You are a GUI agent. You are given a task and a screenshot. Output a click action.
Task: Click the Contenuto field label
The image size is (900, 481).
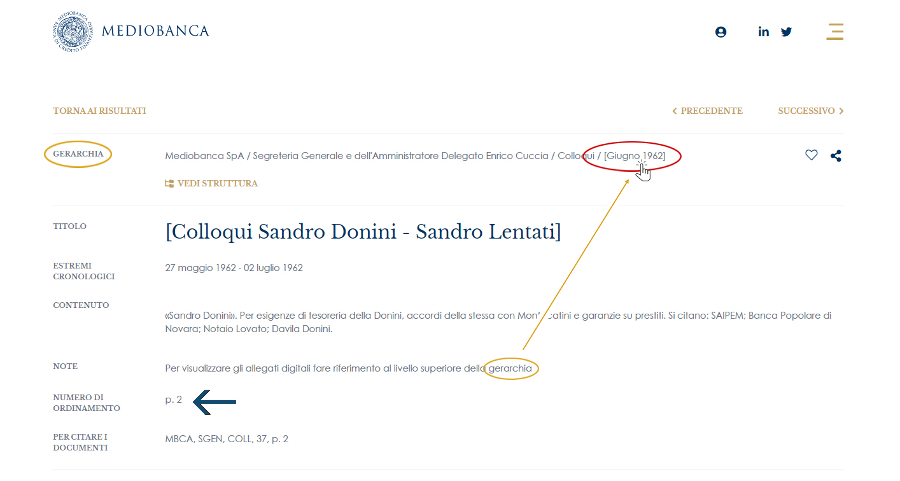(x=81, y=305)
